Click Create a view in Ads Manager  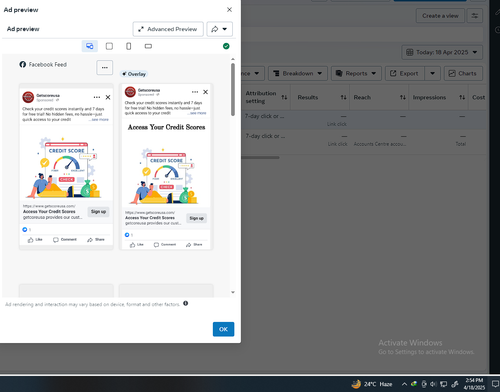[440, 16]
